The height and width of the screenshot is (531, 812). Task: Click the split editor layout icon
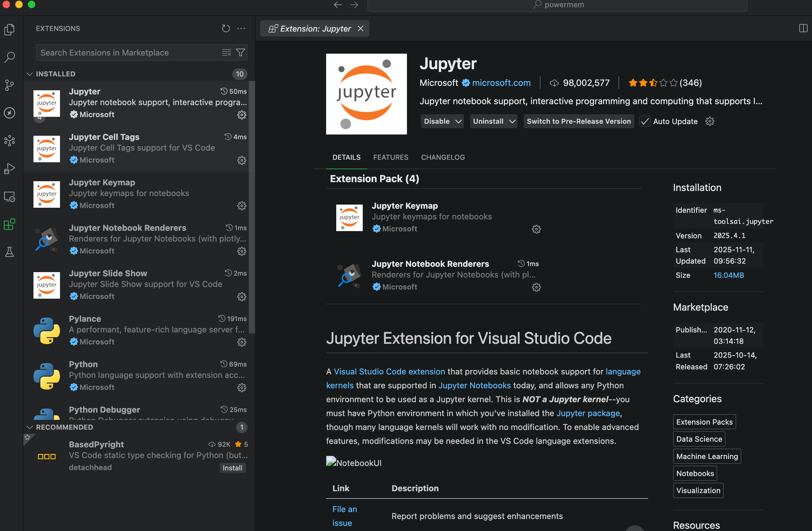(x=803, y=28)
